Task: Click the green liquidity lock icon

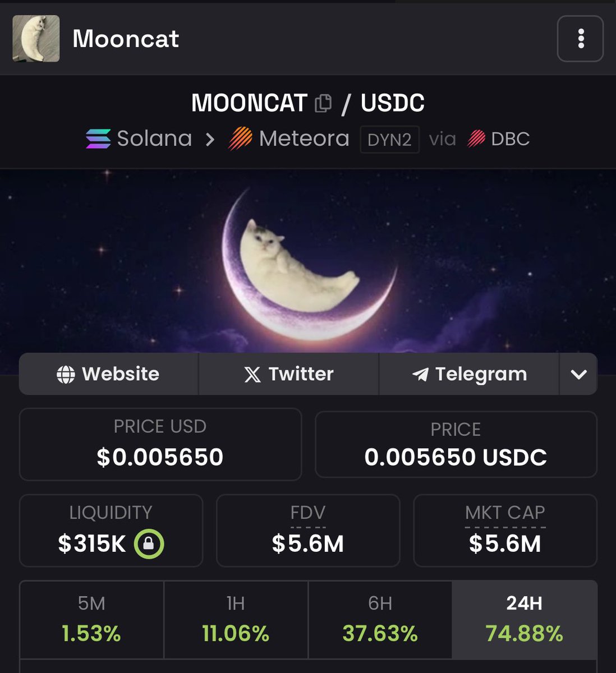Action: tap(149, 543)
